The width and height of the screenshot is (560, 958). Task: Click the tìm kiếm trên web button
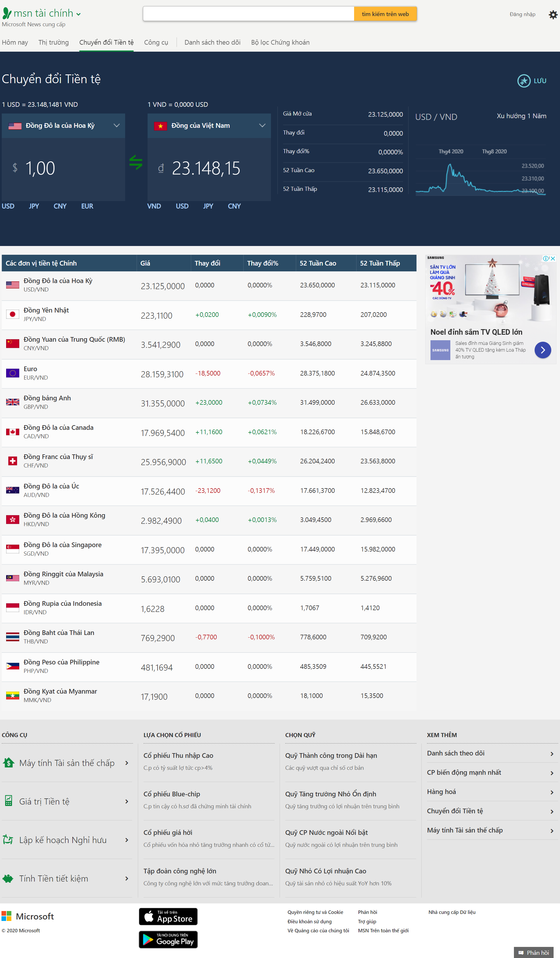[385, 14]
